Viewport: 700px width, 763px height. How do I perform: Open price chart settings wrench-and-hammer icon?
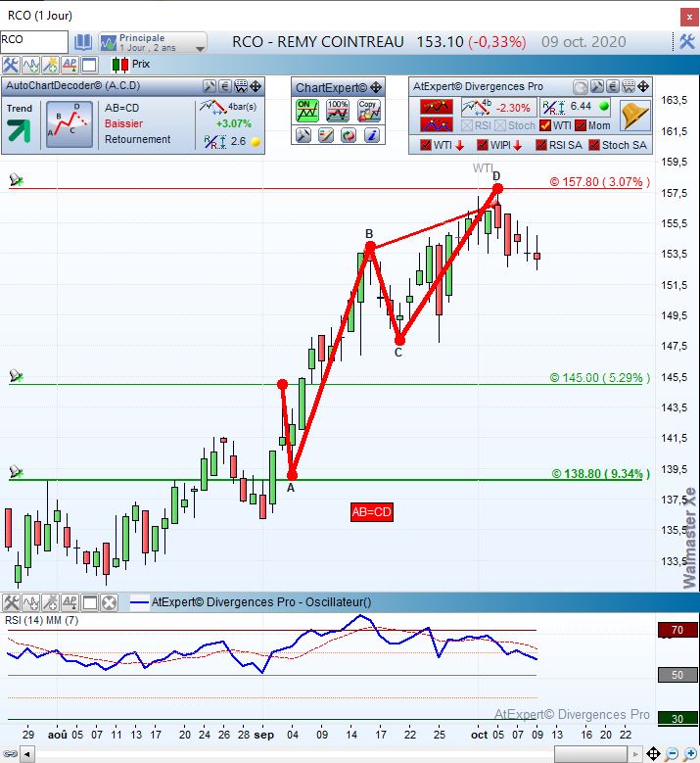[x=10, y=65]
